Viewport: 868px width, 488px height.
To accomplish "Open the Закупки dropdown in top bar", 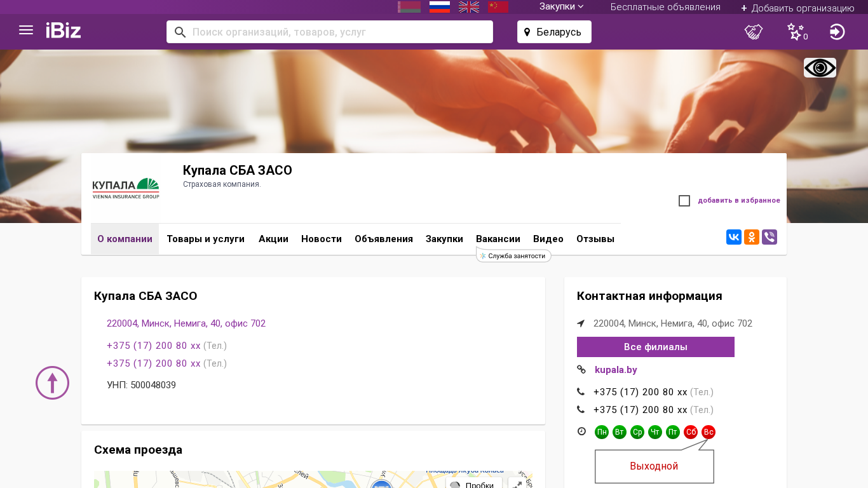I will tap(561, 7).
